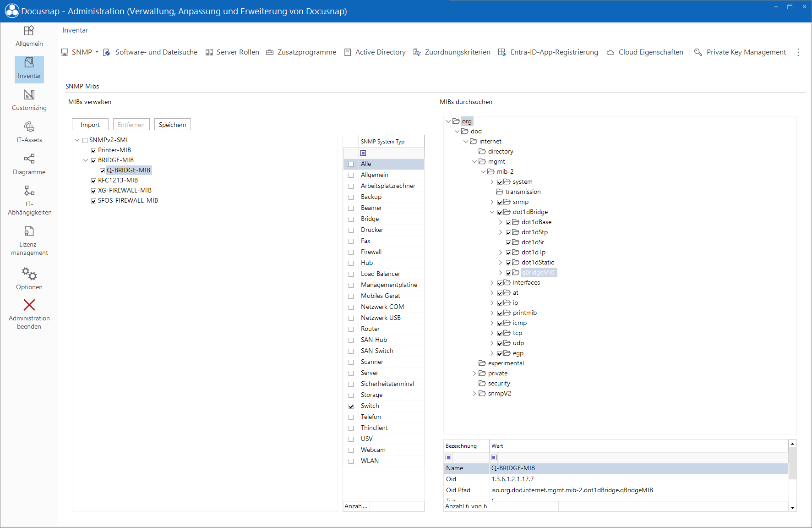812x528 pixels.
Task: Select the printmib node in MIB browser
Action: (x=525, y=313)
